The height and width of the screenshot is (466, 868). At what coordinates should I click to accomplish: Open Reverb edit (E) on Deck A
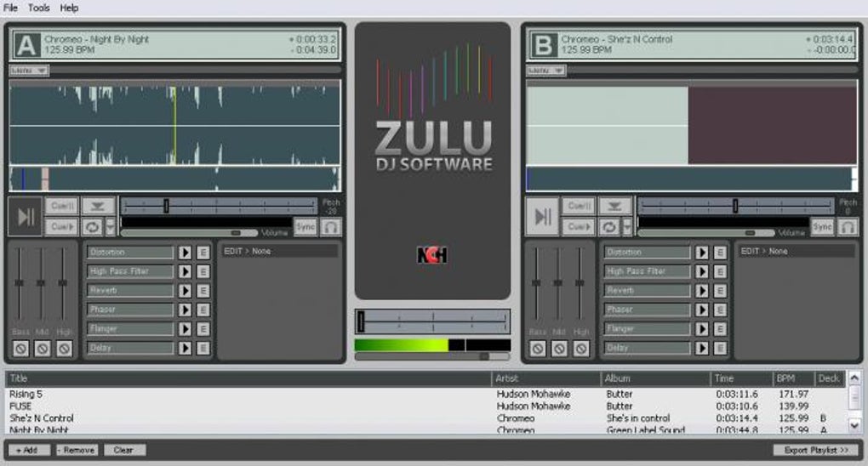point(203,291)
